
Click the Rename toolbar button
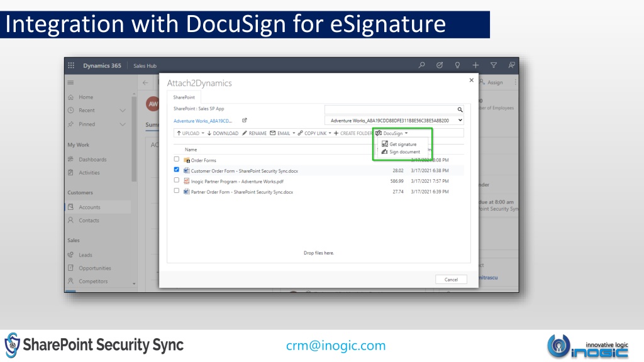[x=254, y=133]
